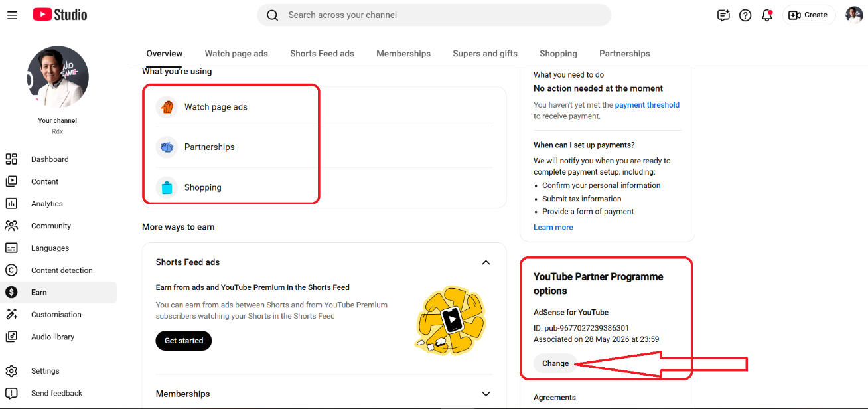This screenshot has height=409, width=868.
Task: Switch to the Partnerships tab
Action: point(624,54)
